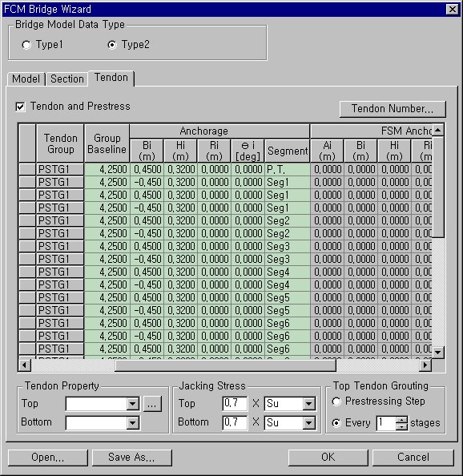Select the Type2 radio button
The image size is (463, 476).
tap(112, 45)
